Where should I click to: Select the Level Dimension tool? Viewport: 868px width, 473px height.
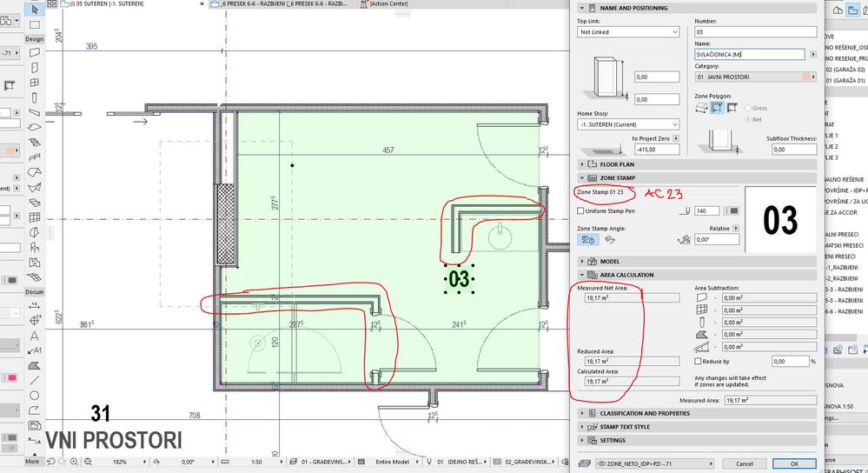[x=35, y=320]
